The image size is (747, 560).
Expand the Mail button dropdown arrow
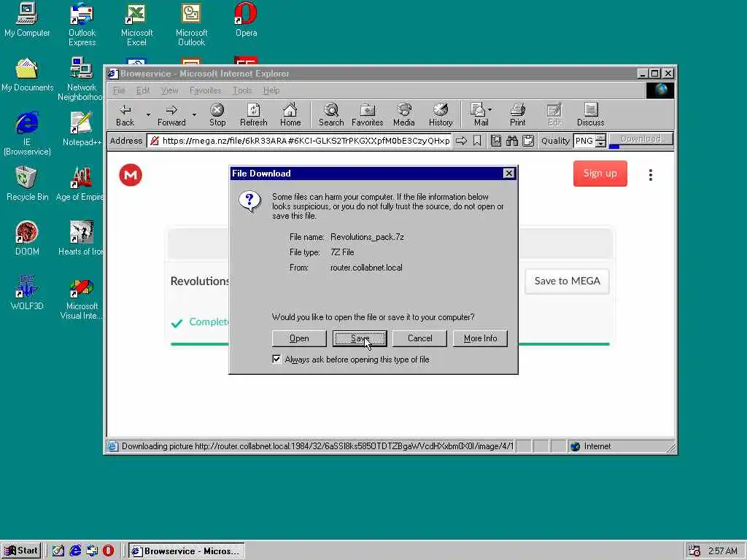click(489, 110)
